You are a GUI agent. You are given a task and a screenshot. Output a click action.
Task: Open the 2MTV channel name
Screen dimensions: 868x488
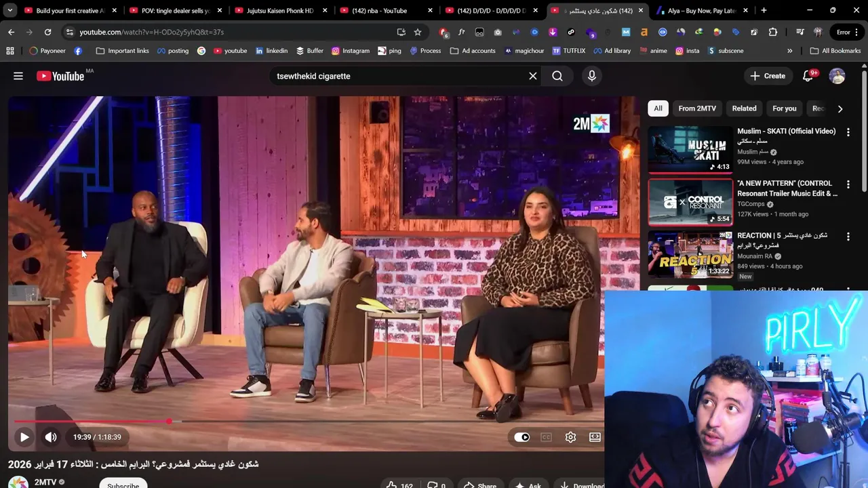click(x=45, y=482)
